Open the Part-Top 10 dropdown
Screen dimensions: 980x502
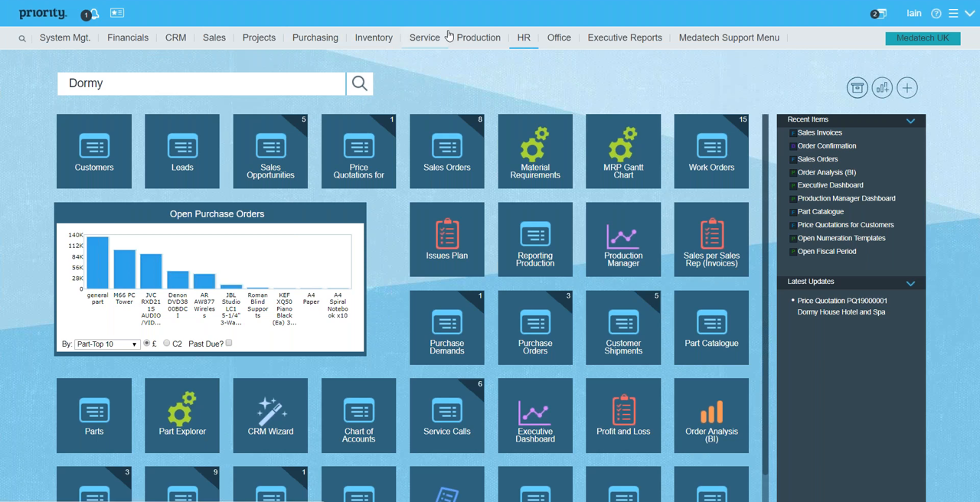(x=107, y=344)
